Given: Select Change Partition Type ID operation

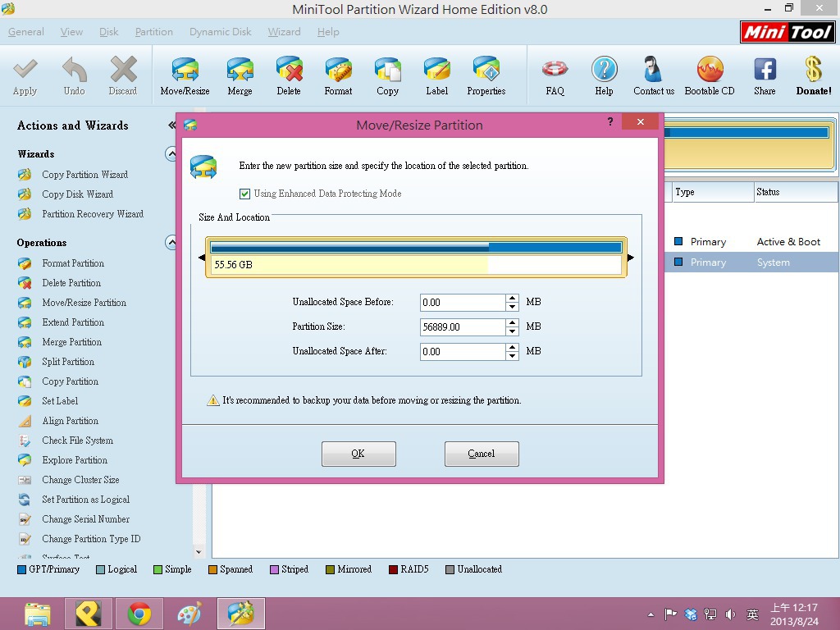Looking at the screenshot, I should (91, 539).
